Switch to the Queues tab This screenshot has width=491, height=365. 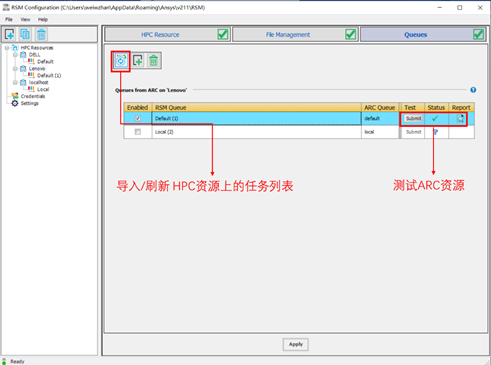(x=423, y=34)
